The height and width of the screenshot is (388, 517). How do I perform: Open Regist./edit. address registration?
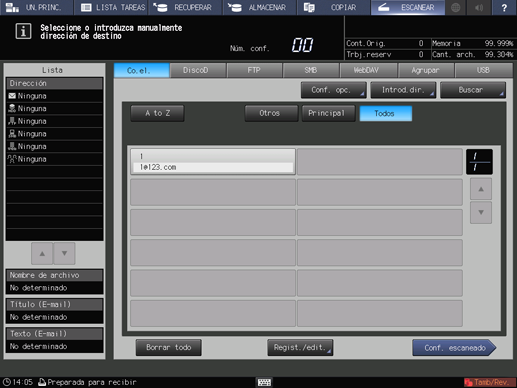tap(300, 348)
